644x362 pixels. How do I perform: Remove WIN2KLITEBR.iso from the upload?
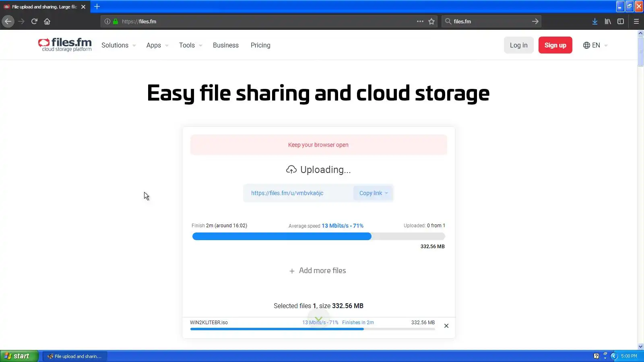tap(446, 326)
